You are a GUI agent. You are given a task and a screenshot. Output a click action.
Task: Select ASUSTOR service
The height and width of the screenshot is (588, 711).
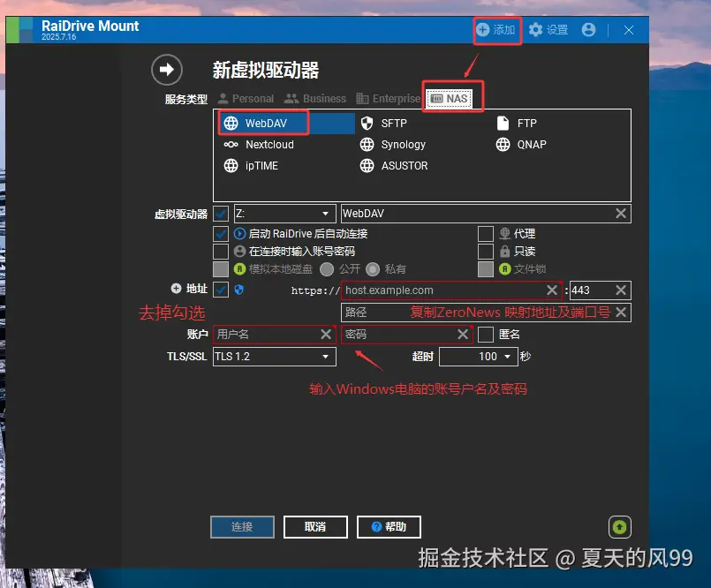coord(394,166)
